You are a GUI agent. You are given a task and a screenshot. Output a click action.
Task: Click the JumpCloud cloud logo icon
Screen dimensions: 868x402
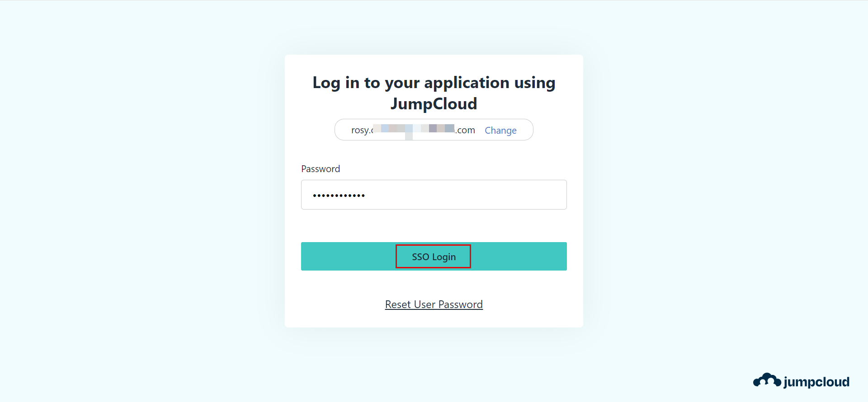point(767,381)
